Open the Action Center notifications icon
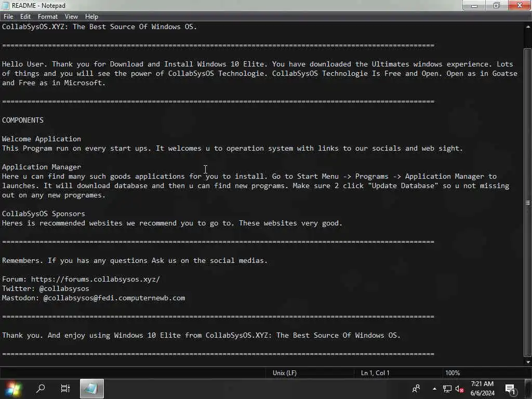 [510, 389]
